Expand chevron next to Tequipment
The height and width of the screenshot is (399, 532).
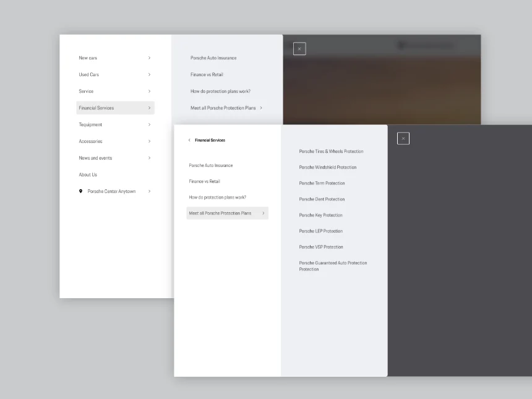tap(149, 124)
